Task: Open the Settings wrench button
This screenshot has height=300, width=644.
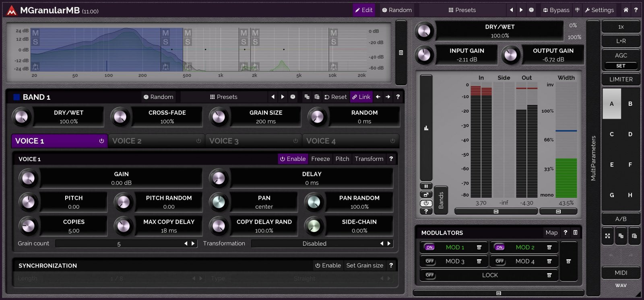Action: click(599, 10)
